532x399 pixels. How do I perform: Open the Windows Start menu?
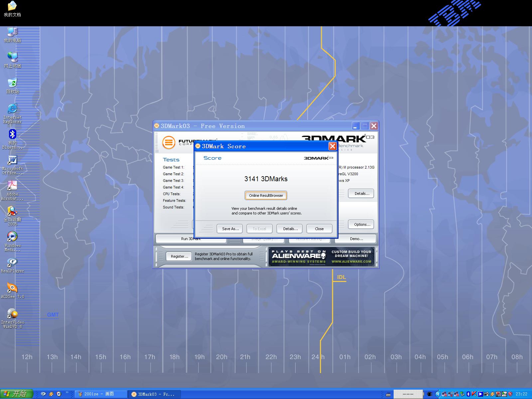[x=17, y=394]
